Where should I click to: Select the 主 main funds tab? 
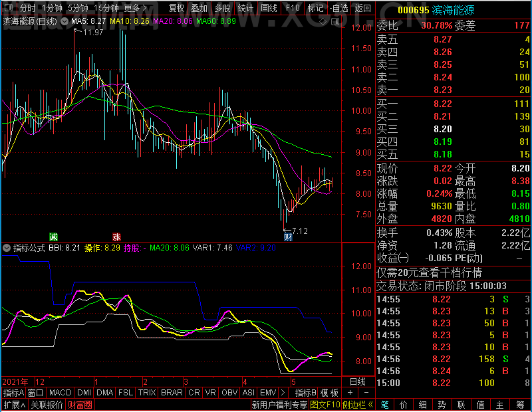tap(500, 405)
